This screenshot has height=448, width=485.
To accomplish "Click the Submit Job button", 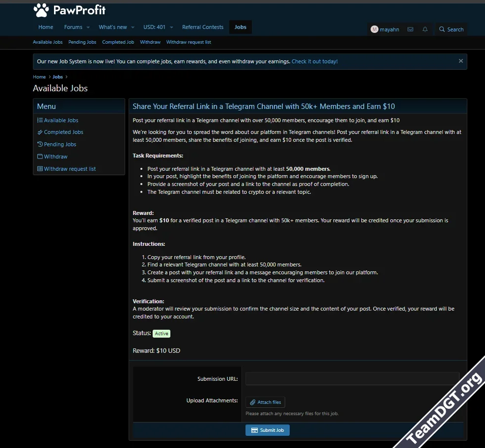I will [268, 430].
